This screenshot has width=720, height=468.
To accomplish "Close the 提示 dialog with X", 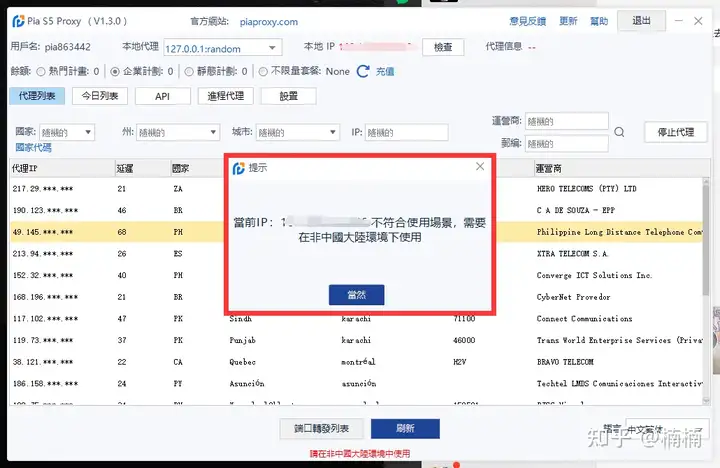I will point(480,166).
